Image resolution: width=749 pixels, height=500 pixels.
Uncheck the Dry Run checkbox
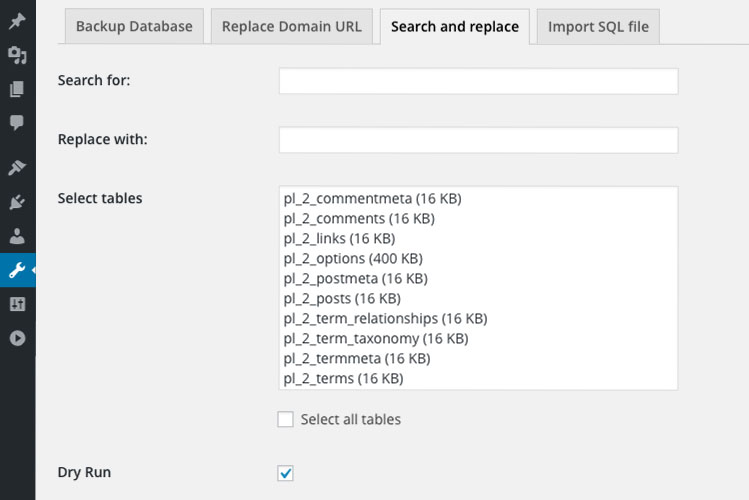(x=286, y=473)
